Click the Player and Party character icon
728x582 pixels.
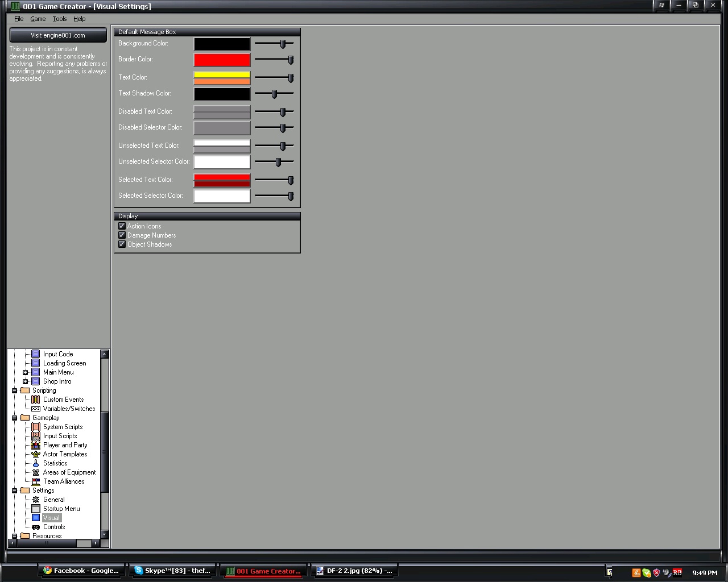coord(36,445)
